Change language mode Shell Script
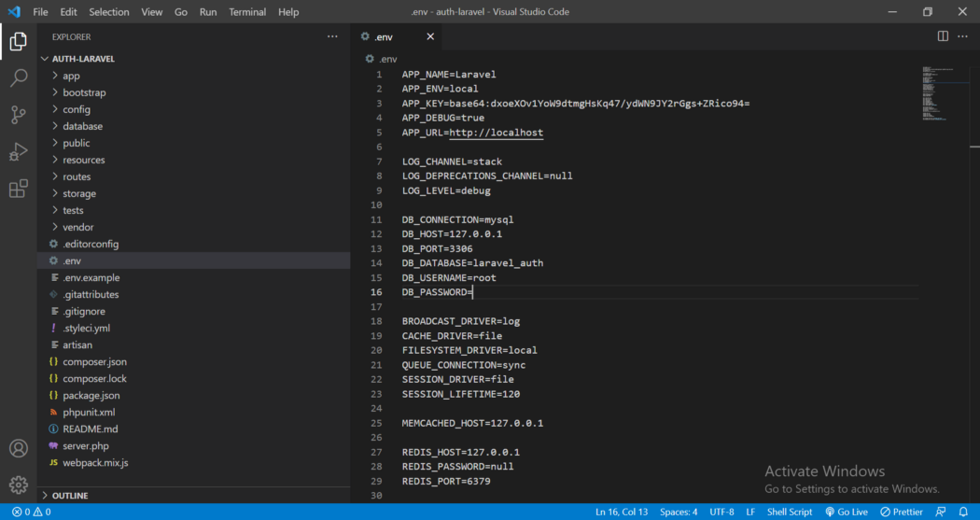The width and height of the screenshot is (980, 520). tap(790, 512)
